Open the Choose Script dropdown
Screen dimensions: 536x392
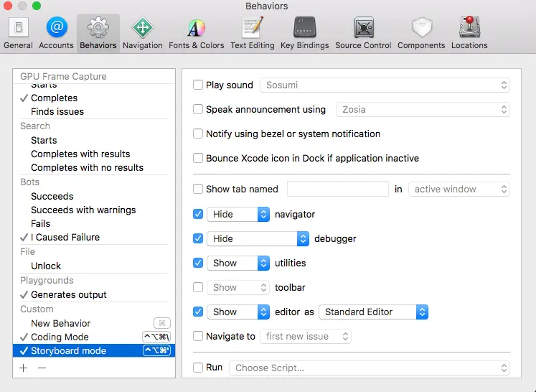[x=370, y=368]
